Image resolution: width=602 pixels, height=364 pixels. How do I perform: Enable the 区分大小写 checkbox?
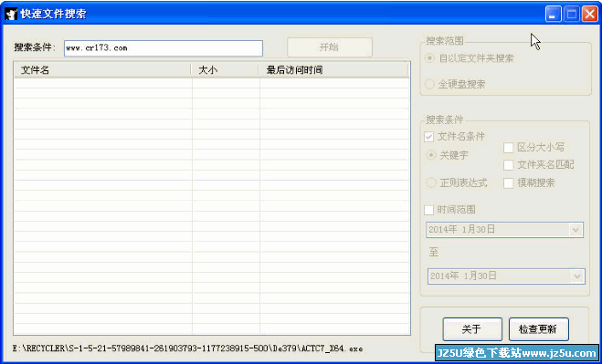point(508,148)
